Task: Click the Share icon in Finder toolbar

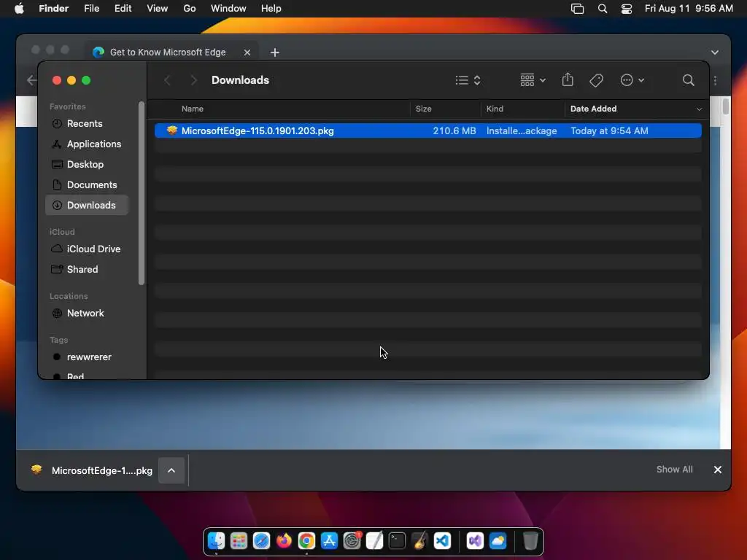Action: pos(568,79)
